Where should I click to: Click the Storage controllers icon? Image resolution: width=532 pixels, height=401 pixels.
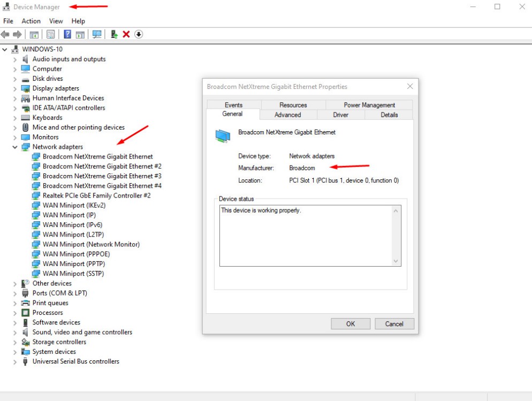point(26,342)
